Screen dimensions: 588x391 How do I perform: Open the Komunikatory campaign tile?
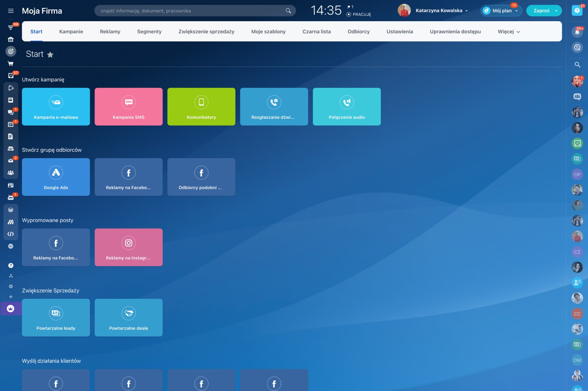pos(201,107)
